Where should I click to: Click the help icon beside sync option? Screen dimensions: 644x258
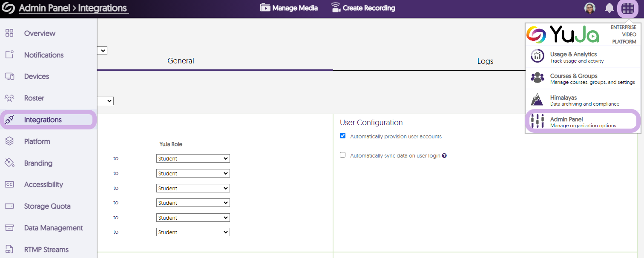444,156
